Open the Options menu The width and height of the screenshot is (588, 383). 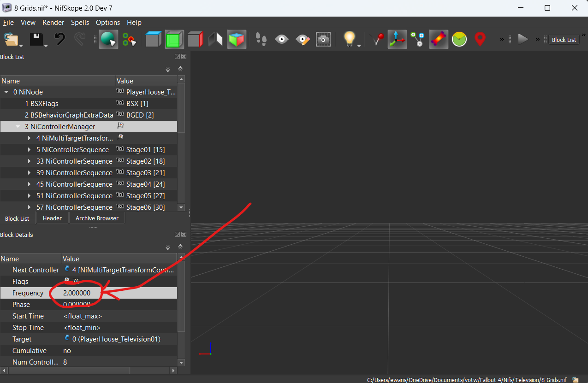pyautogui.click(x=108, y=22)
